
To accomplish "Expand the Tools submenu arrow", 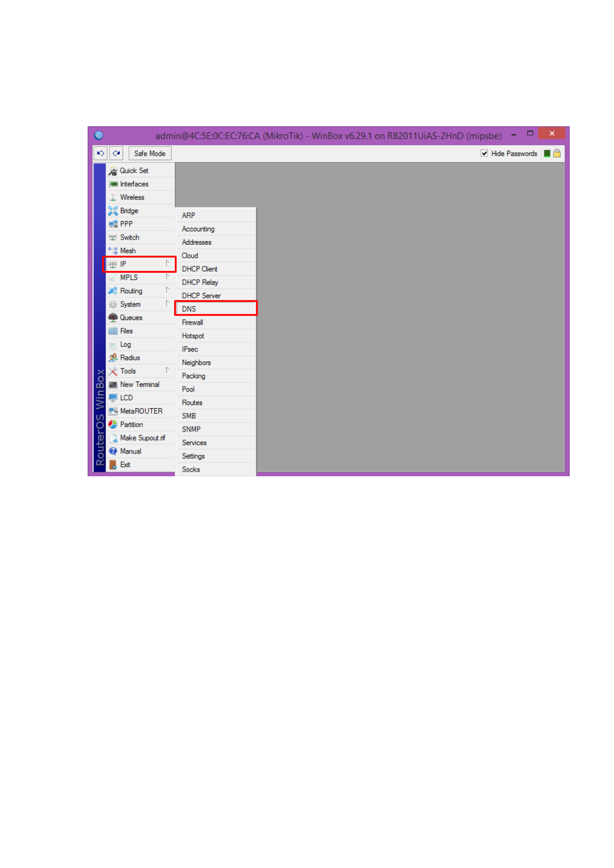I will click(168, 371).
